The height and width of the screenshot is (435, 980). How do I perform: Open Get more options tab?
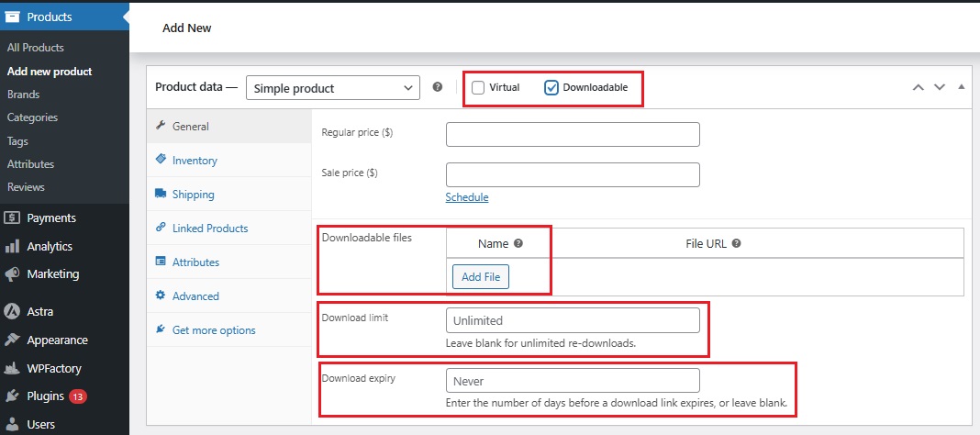tap(228, 330)
